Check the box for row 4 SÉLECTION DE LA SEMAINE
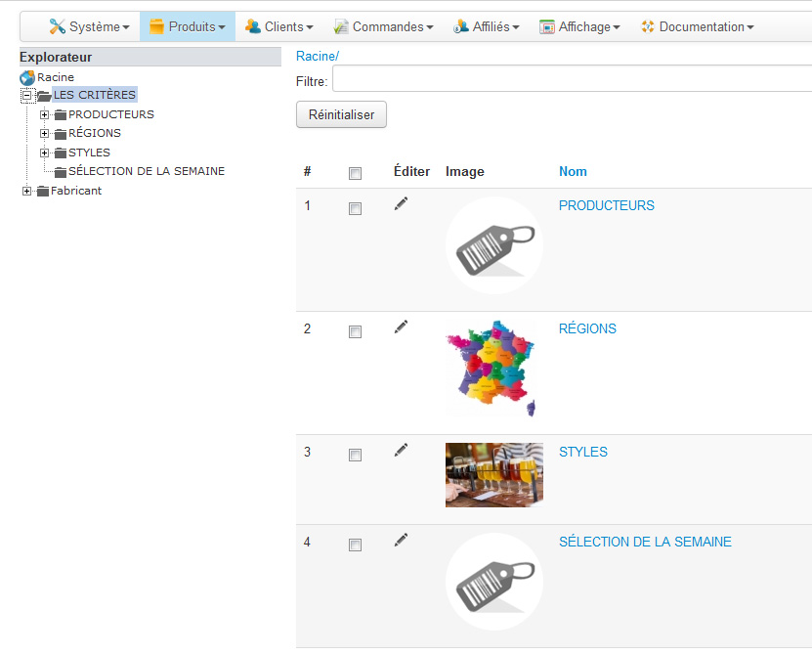 [356, 545]
